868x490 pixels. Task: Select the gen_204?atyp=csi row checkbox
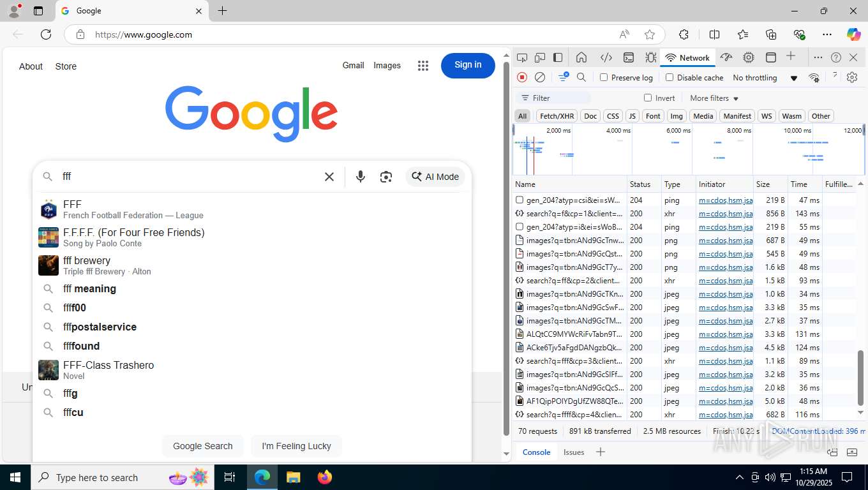coord(520,200)
